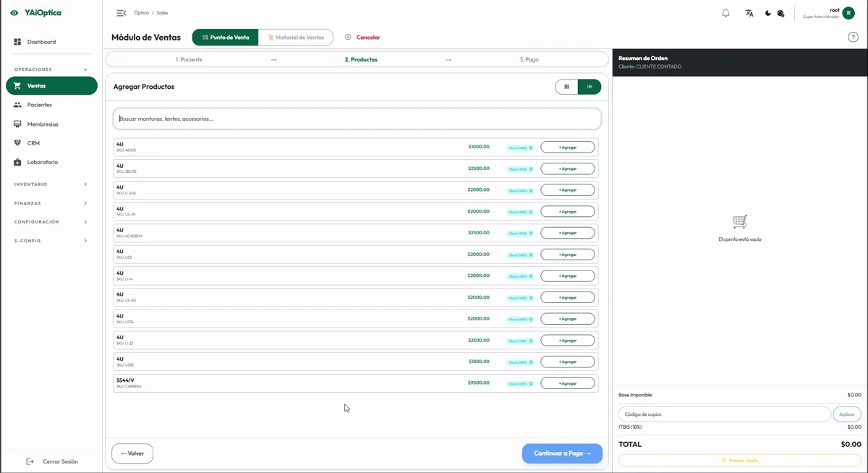Image resolution: width=868 pixels, height=473 pixels.
Task: Add product SKU ACADEMY to cart
Action: tap(568, 233)
